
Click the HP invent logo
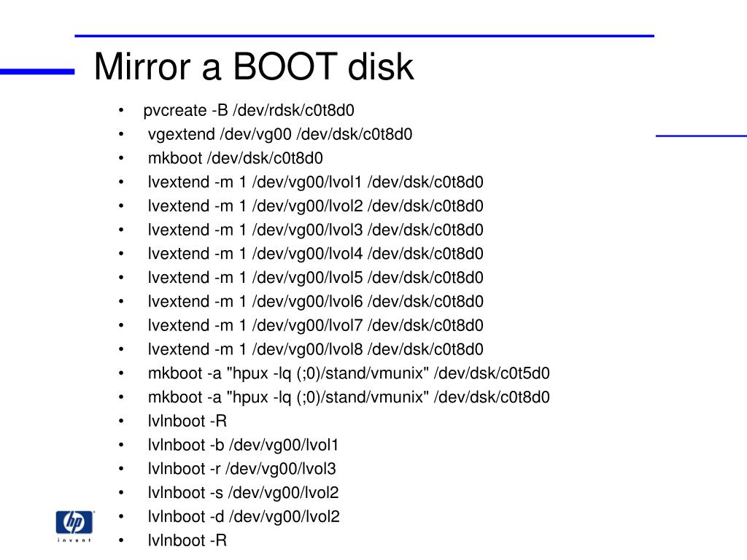(x=74, y=526)
